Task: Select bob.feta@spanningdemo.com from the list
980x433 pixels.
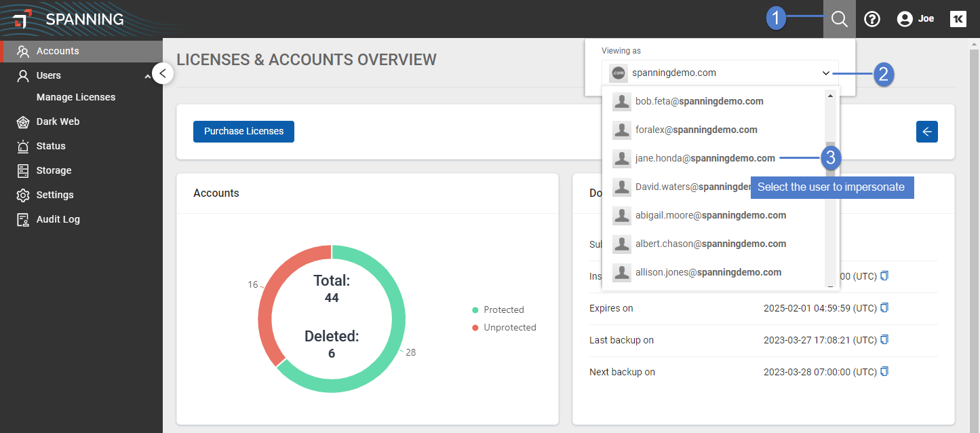Action: [713, 101]
